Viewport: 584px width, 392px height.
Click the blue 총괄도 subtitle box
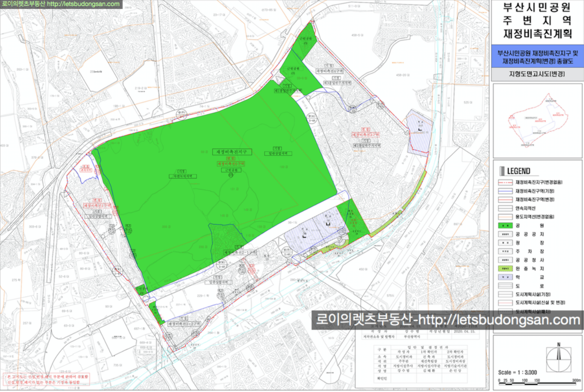pos(538,57)
